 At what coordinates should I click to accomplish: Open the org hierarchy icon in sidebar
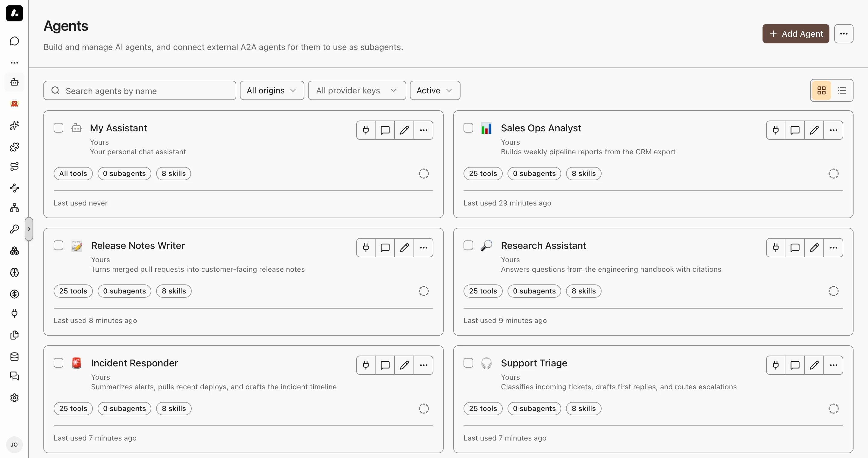point(14,207)
